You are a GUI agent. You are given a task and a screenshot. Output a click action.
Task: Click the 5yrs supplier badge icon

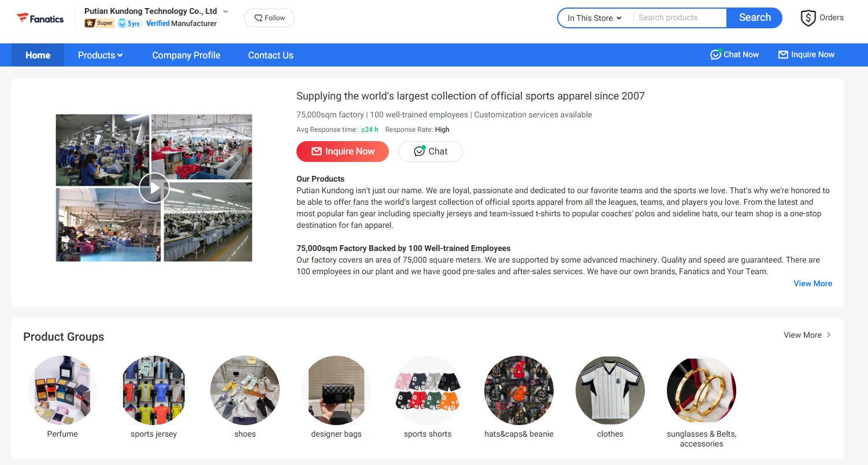121,23
